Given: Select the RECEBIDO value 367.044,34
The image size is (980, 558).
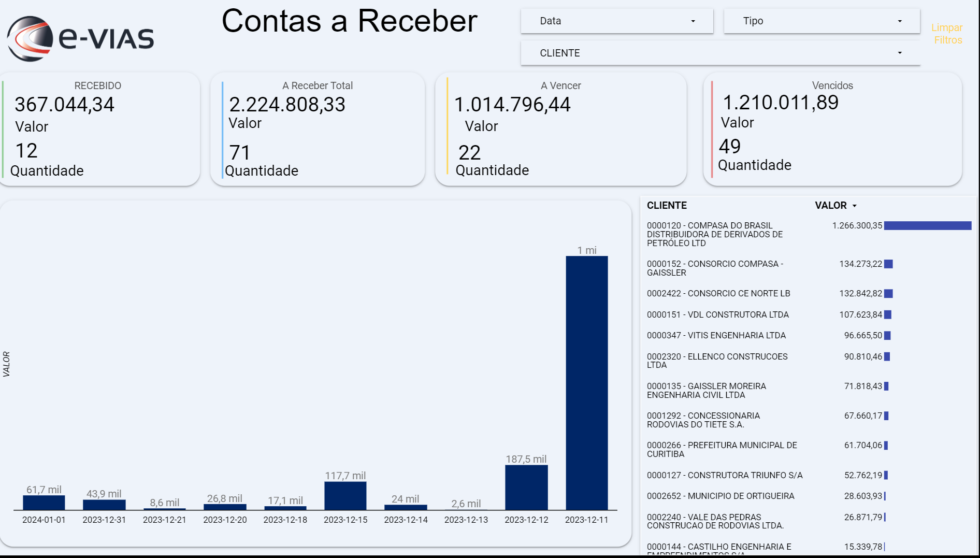Looking at the screenshot, I should [x=64, y=105].
